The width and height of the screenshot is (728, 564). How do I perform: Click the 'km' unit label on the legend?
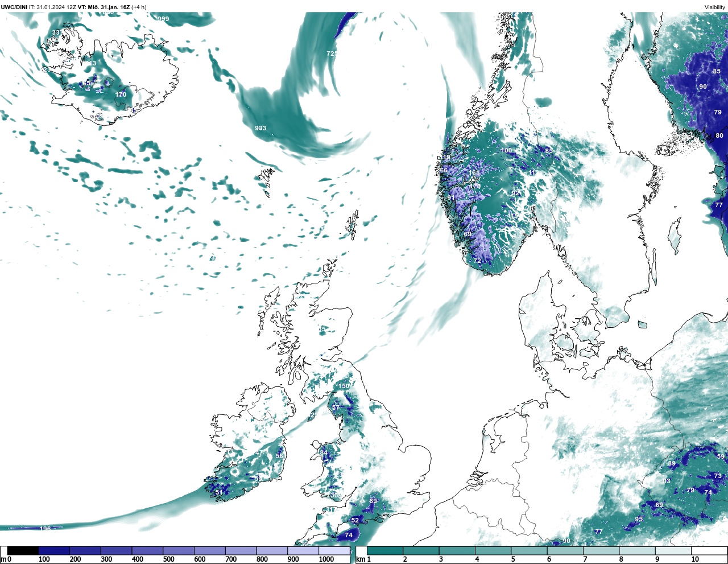(360, 559)
